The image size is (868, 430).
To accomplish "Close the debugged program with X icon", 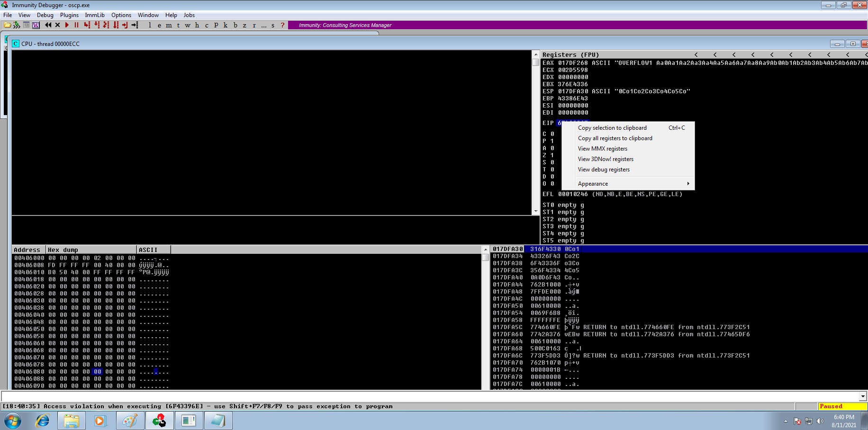I will pos(57,25).
